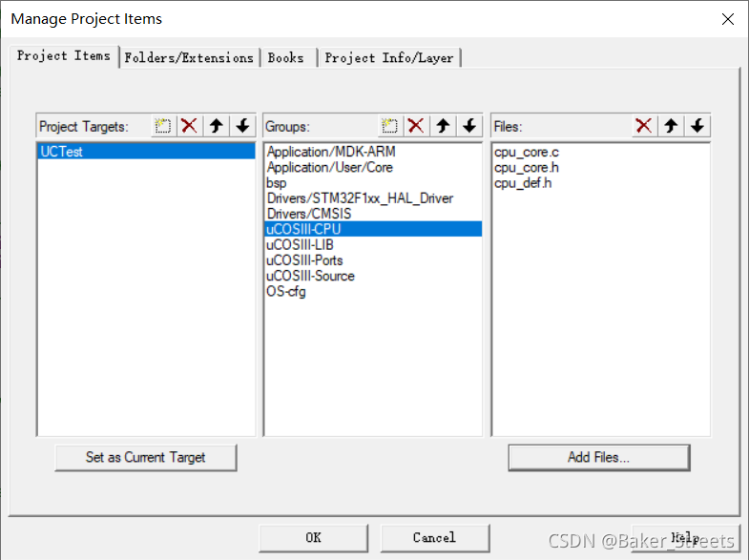Open Project Info/Layer tab
This screenshot has height=560, width=749.
389,58
